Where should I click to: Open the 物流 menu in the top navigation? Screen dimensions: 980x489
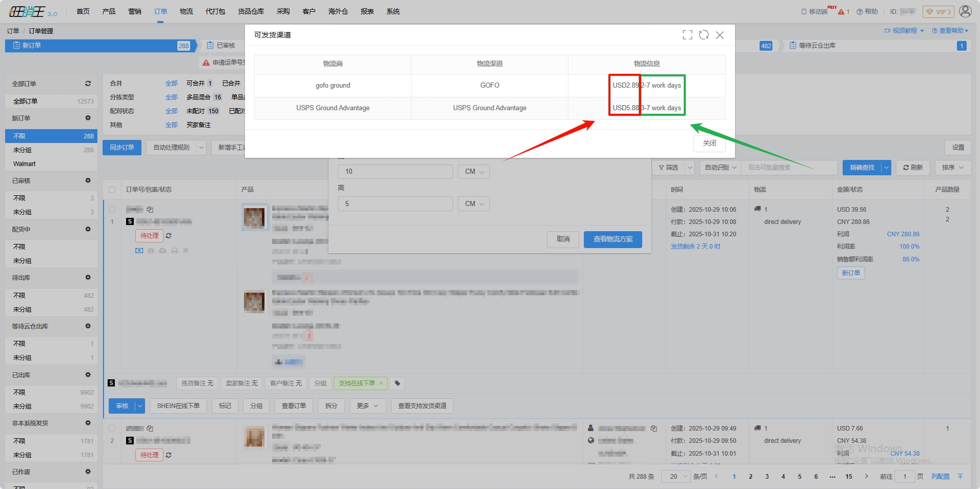coord(186,11)
